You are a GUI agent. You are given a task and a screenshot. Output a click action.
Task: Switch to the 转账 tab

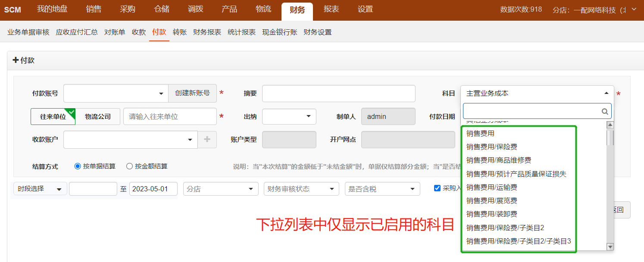point(180,32)
